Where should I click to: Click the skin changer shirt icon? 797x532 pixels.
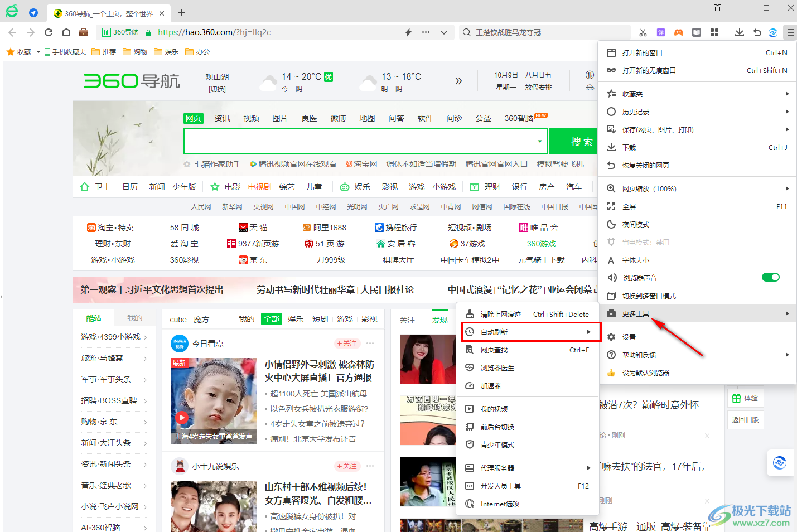click(718, 8)
